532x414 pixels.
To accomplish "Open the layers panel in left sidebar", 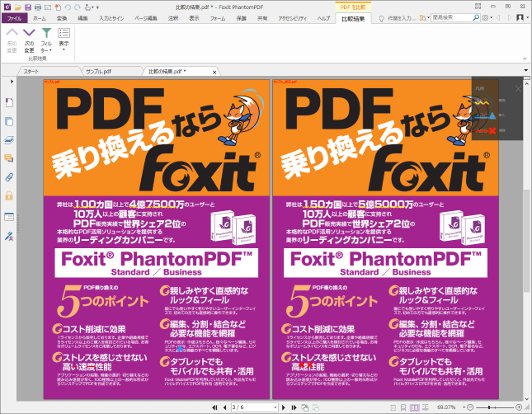I will [9, 140].
